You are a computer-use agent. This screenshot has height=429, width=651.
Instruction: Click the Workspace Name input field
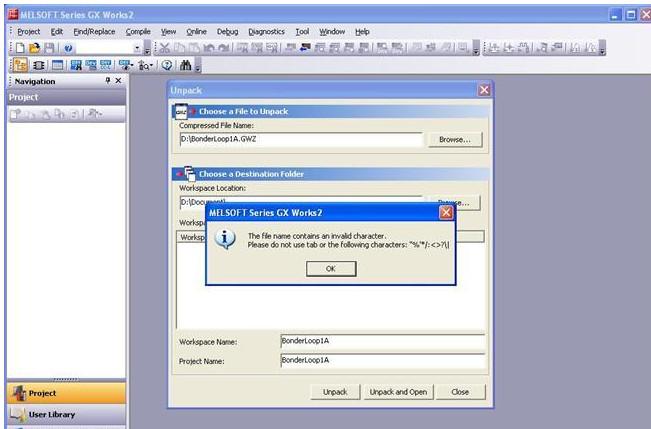pos(383,341)
